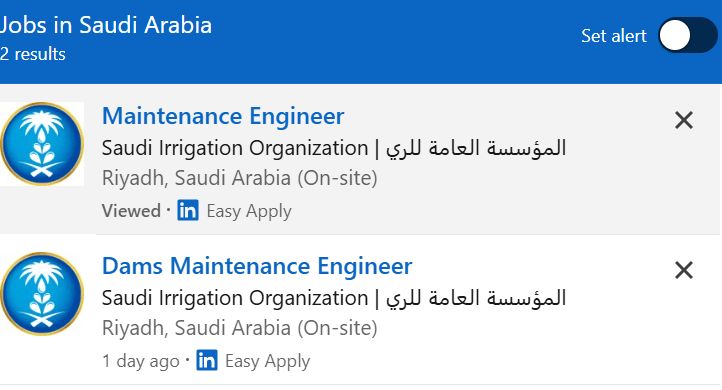Click the Jobs in Saudi Arabia heading
Image resolution: width=722 pixels, height=390 pixels.
coord(106,25)
